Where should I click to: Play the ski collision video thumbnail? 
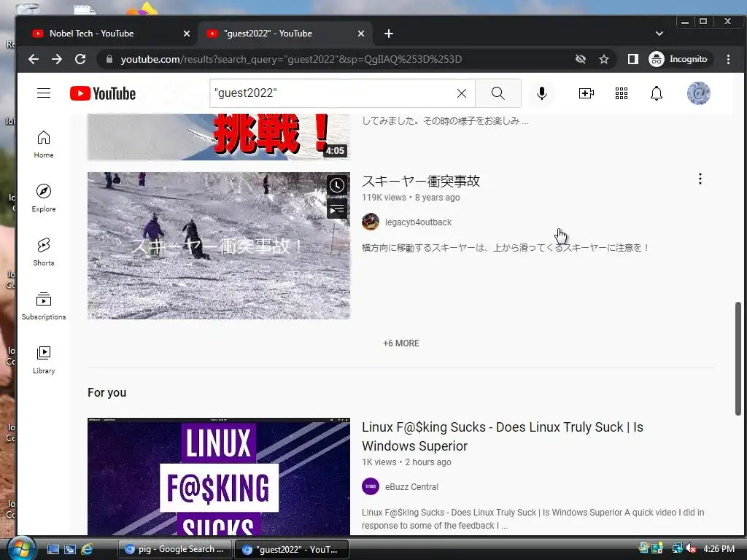[x=219, y=246]
